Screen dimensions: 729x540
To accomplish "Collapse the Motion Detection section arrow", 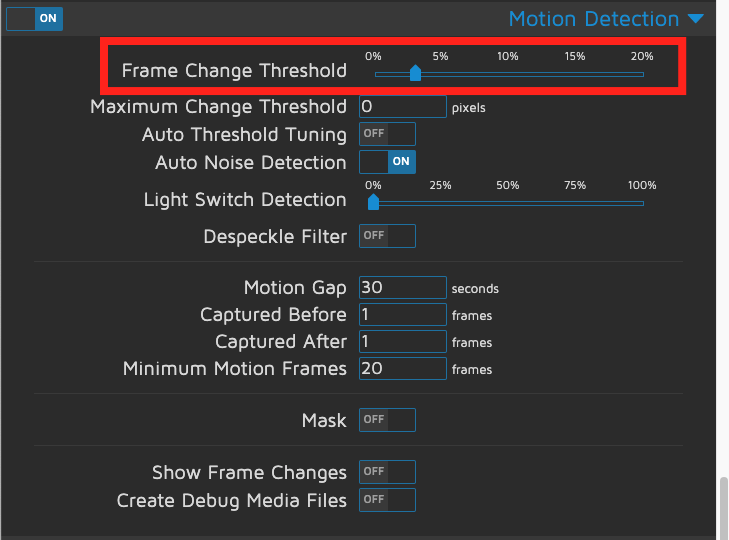I will tap(696, 19).
